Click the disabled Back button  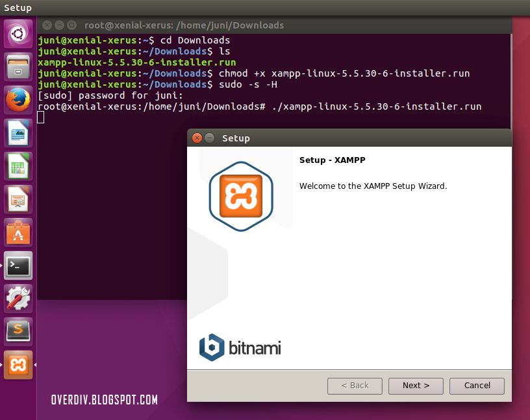(355, 386)
